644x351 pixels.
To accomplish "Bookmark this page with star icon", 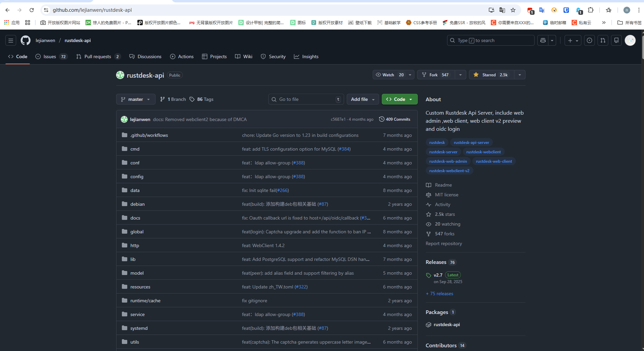I will click(x=513, y=10).
